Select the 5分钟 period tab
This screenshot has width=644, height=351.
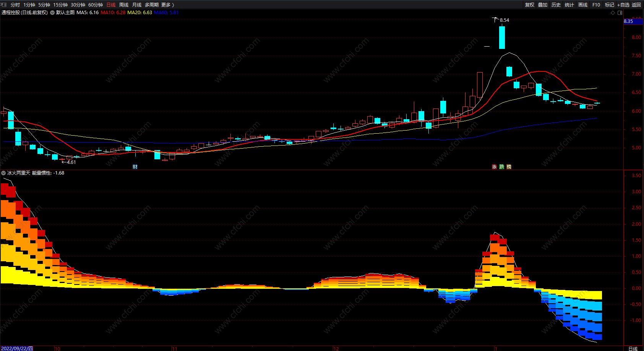tap(44, 5)
